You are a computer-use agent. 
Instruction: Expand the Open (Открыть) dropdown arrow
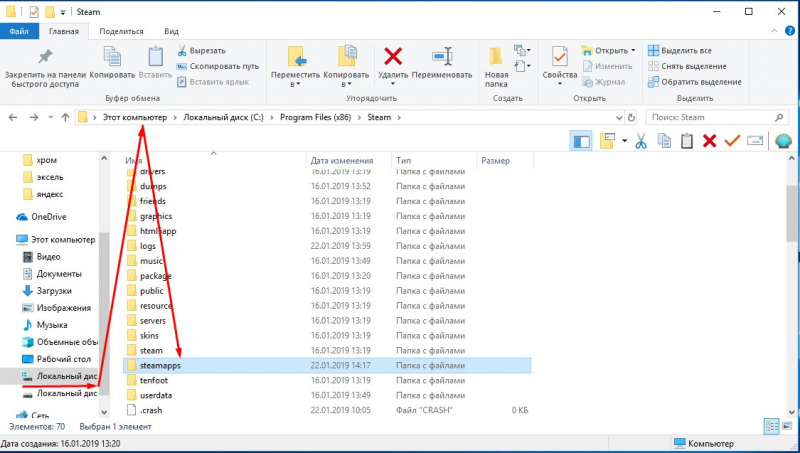[x=633, y=51]
